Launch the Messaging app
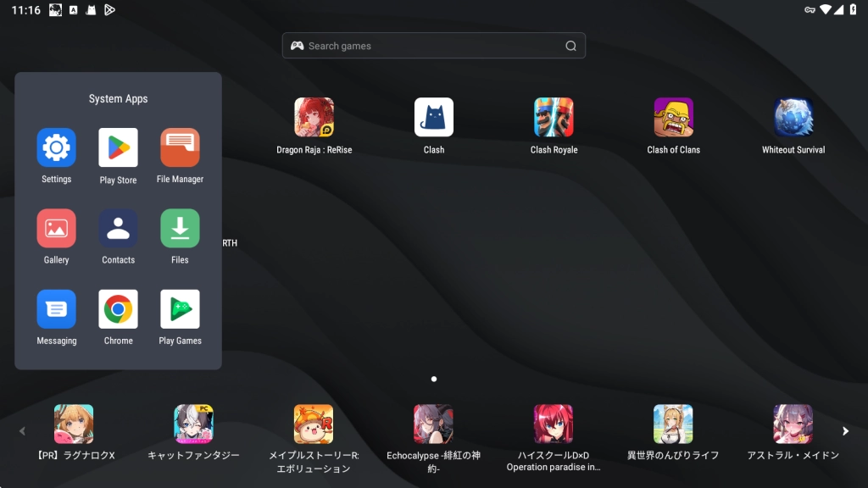This screenshot has height=488, width=868. click(x=56, y=309)
